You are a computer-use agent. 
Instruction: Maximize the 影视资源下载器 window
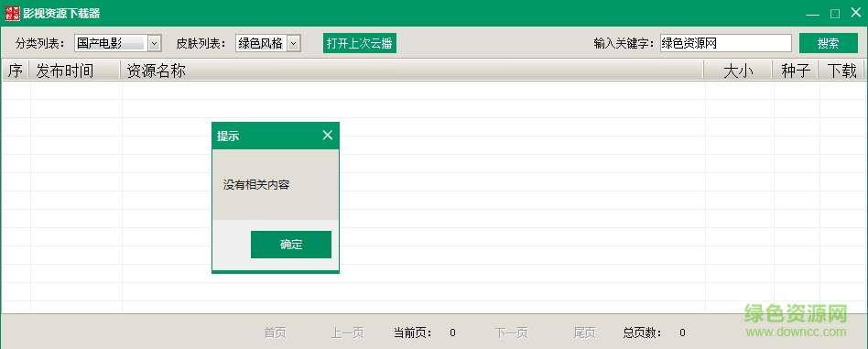pyautogui.click(x=835, y=14)
